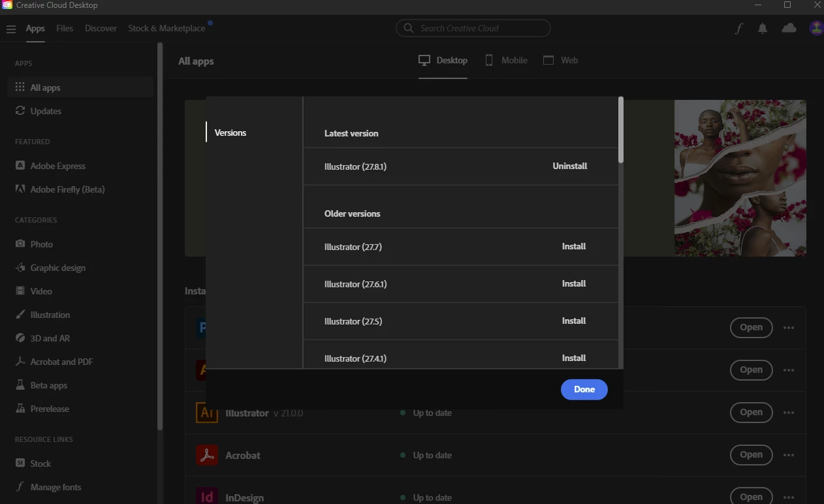Click the Manage fonts icon

pos(20,486)
